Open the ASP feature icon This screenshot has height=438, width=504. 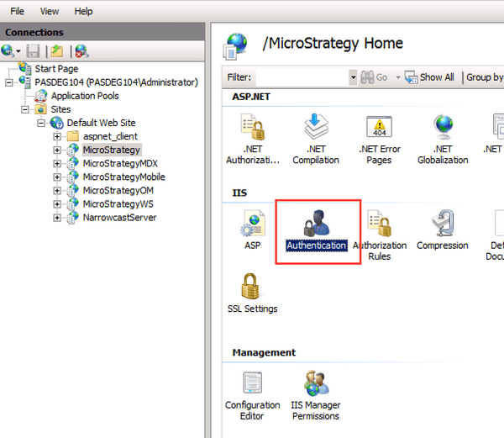pos(253,223)
